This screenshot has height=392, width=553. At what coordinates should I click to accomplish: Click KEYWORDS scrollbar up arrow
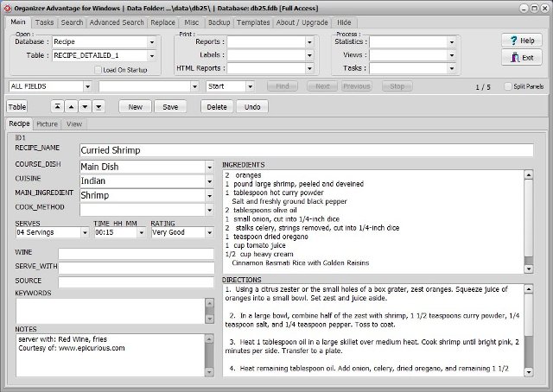tap(209, 303)
